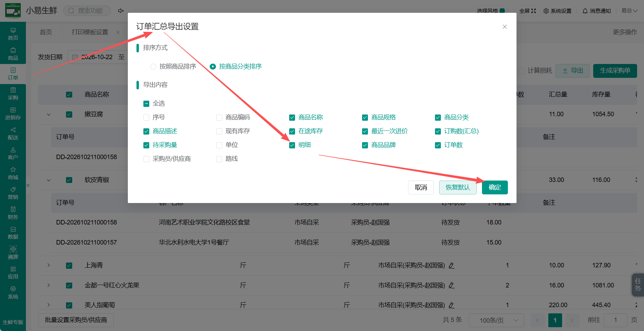This screenshot has height=331, width=644.
Task: Check the 商品编码 export field
Action: pos(219,118)
